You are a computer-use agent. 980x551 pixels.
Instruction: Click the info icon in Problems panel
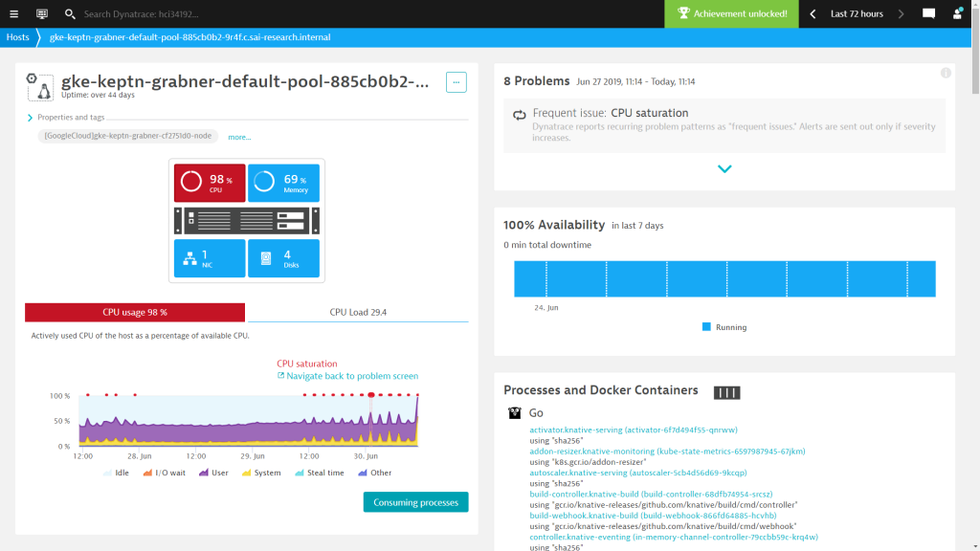click(946, 74)
